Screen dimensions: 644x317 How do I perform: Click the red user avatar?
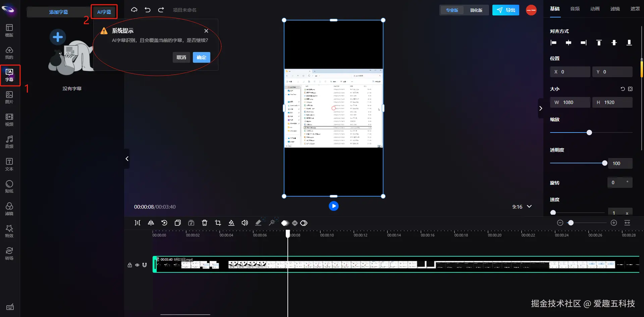(x=531, y=10)
